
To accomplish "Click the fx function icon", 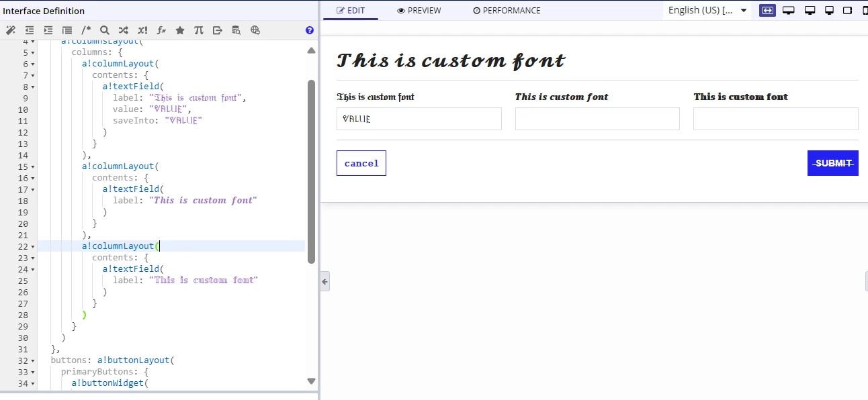I will pos(161,30).
